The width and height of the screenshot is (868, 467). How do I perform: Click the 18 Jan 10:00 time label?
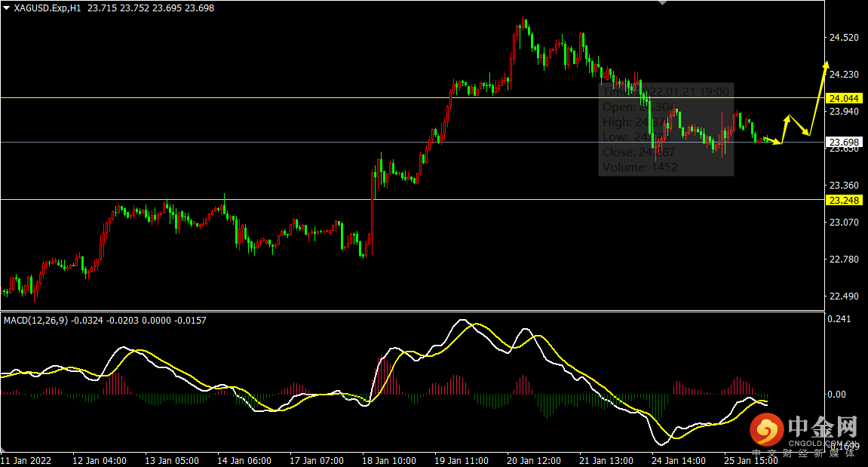(x=389, y=460)
